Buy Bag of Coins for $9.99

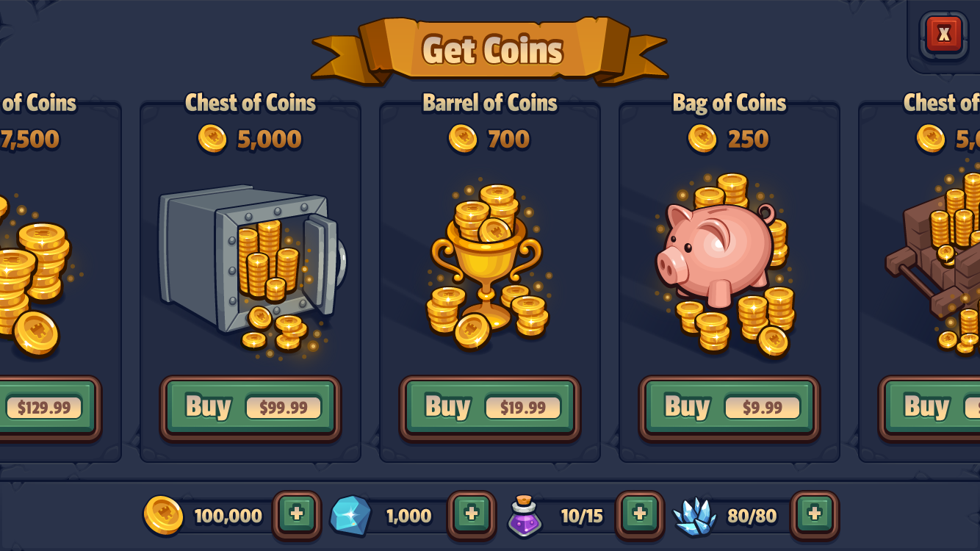[x=729, y=408]
